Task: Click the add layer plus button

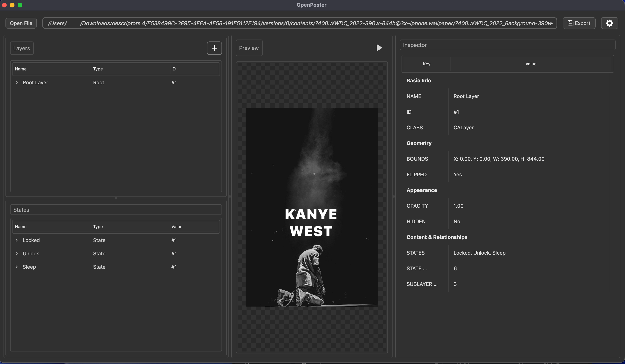Action: [x=214, y=48]
